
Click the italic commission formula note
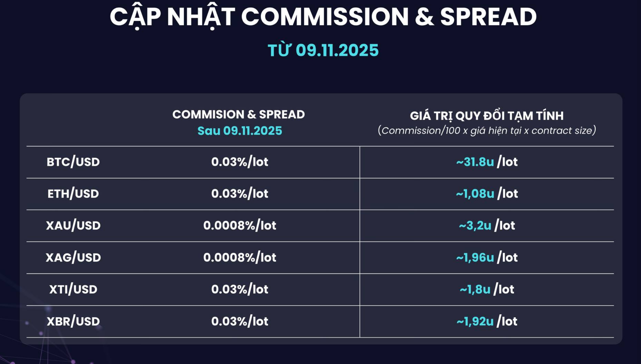pos(487,131)
